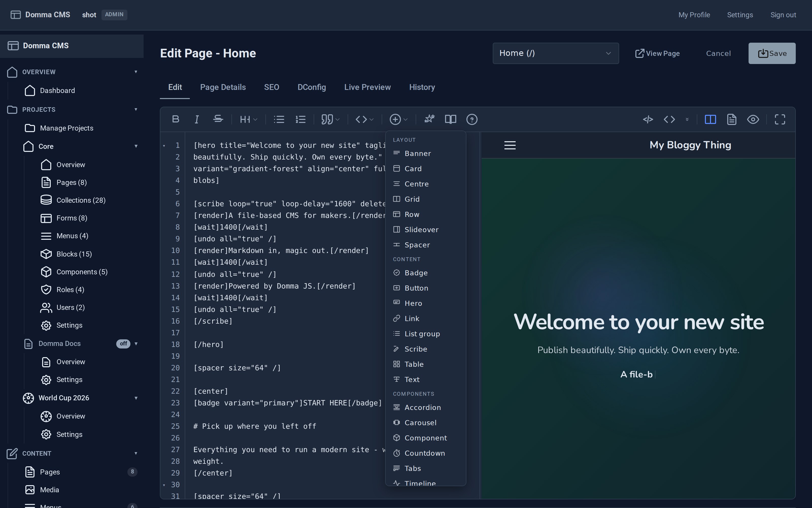Open the heading level dropdown
The width and height of the screenshot is (812, 508).
coord(249,119)
